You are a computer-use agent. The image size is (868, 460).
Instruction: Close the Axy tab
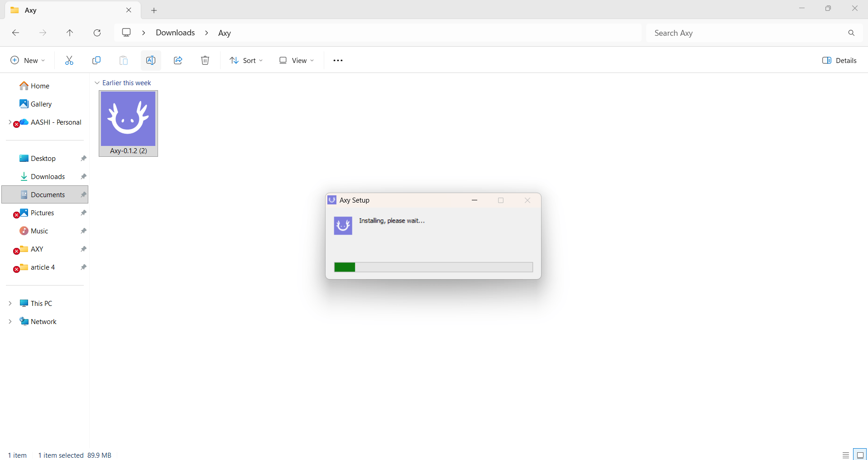coord(129,10)
